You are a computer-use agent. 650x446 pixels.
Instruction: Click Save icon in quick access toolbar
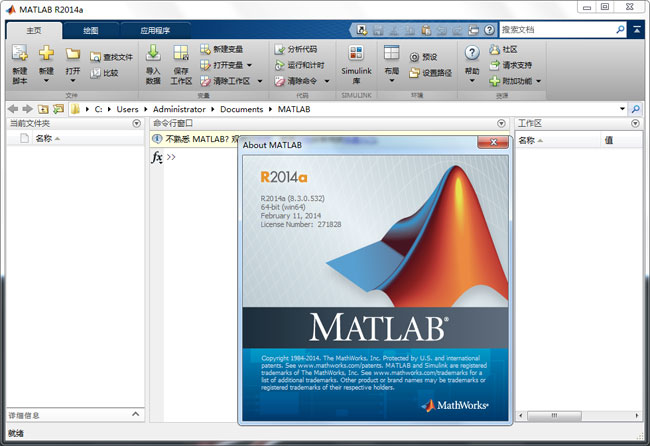point(378,30)
